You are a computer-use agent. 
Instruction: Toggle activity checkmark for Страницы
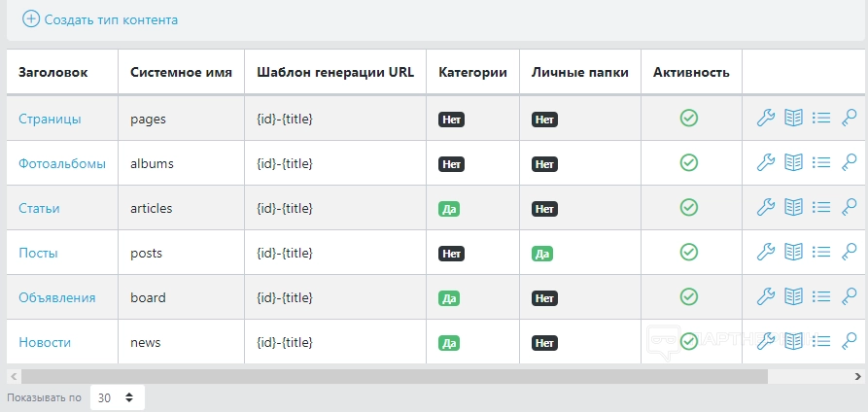click(688, 119)
